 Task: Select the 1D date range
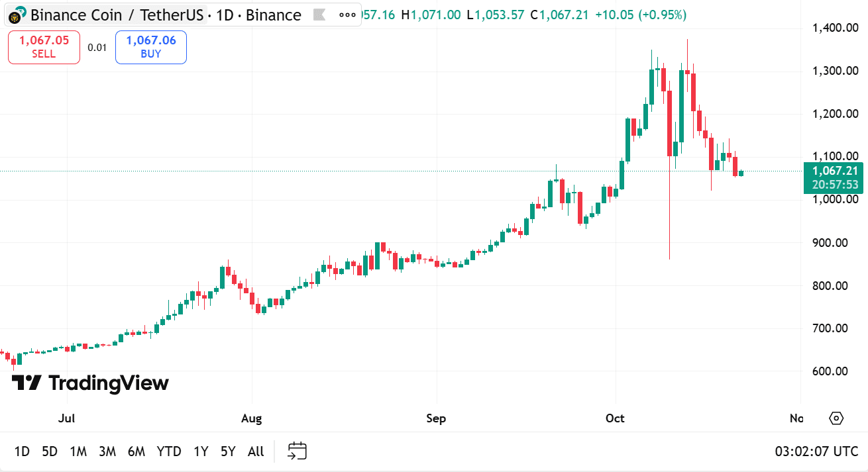click(22, 451)
